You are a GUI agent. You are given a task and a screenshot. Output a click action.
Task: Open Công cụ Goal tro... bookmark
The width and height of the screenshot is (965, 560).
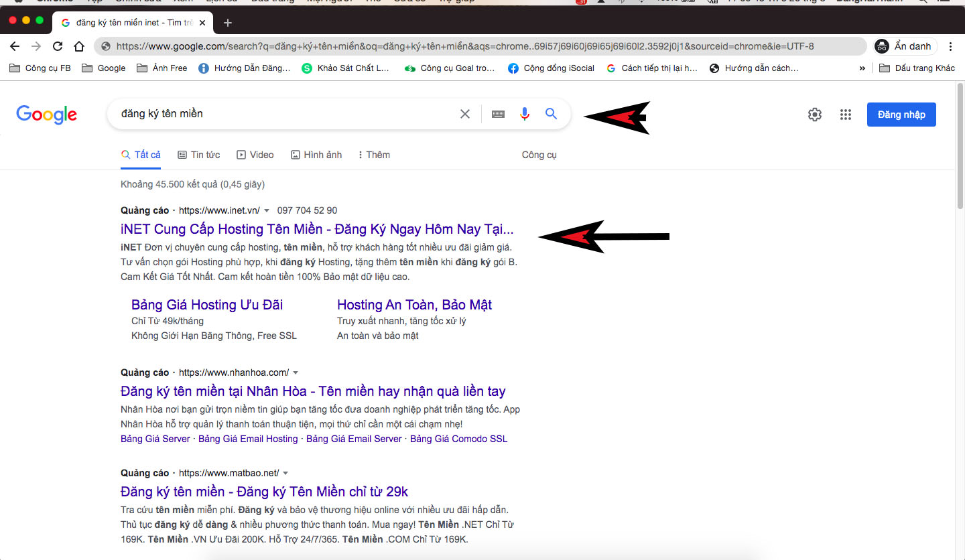[450, 68]
